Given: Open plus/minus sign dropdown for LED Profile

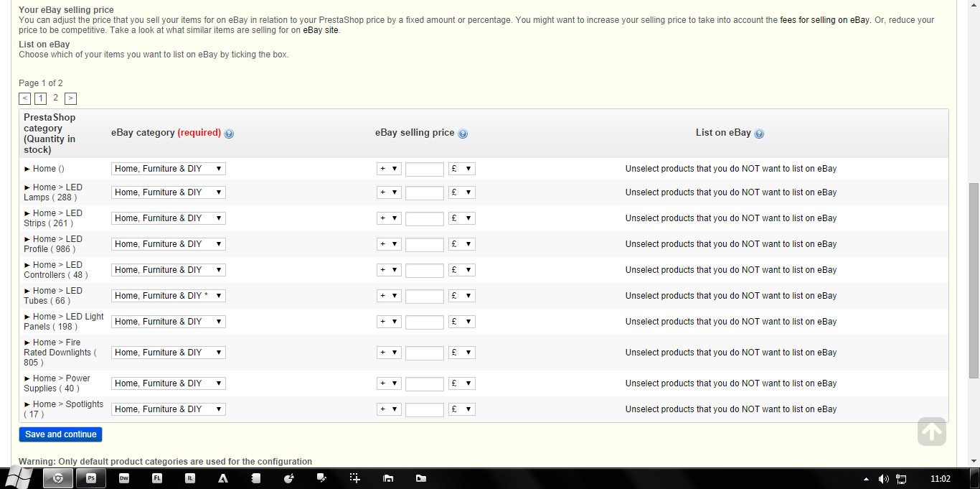Looking at the screenshot, I should coord(389,244).
